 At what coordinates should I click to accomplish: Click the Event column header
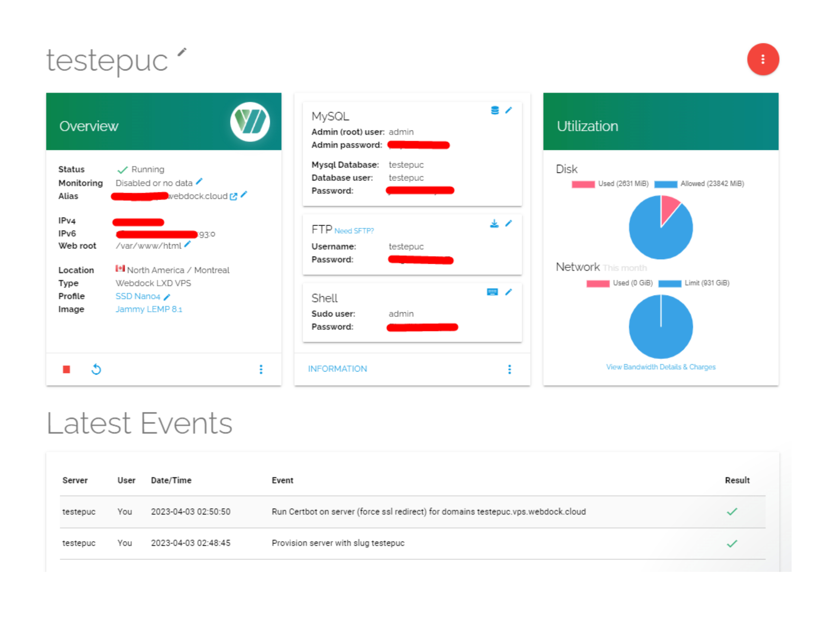(x=282, y=480)
